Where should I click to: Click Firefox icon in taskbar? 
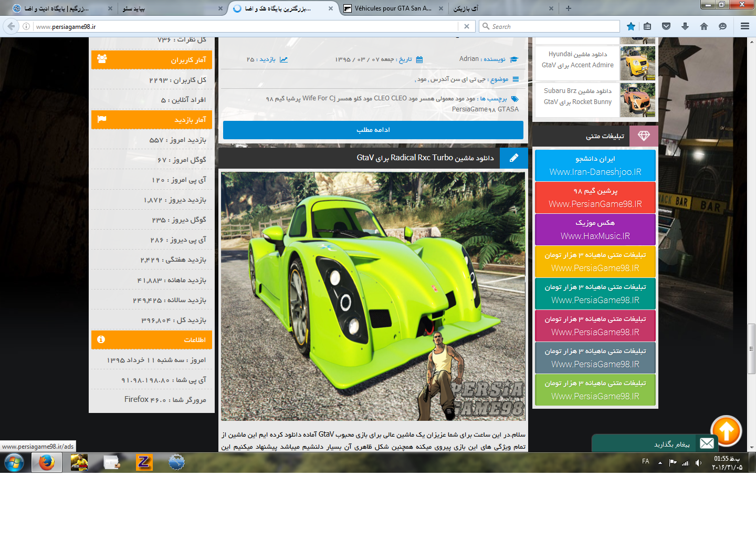[x=47, y=462]
